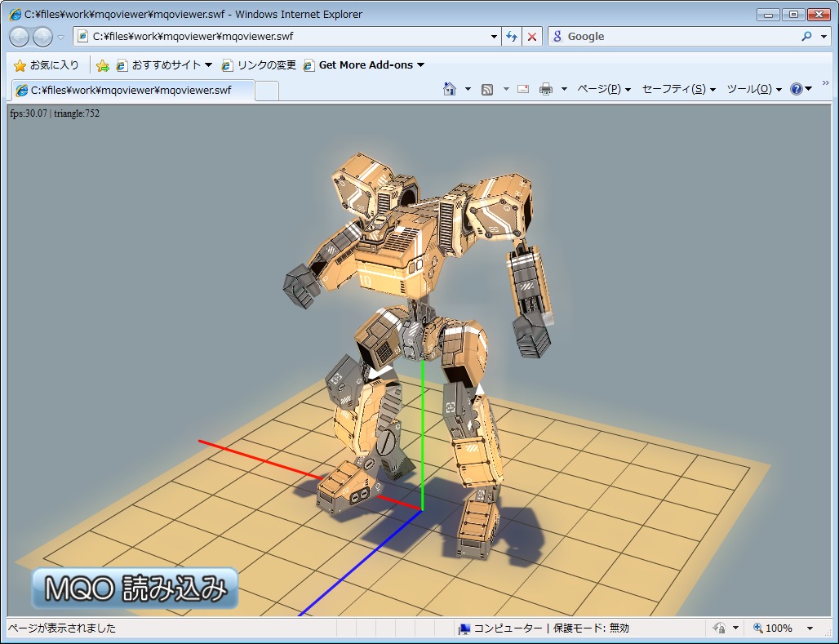This screenshot has width=839, height=644.
Task: Expand the address bar history dropdown
Action: point(494,37)
